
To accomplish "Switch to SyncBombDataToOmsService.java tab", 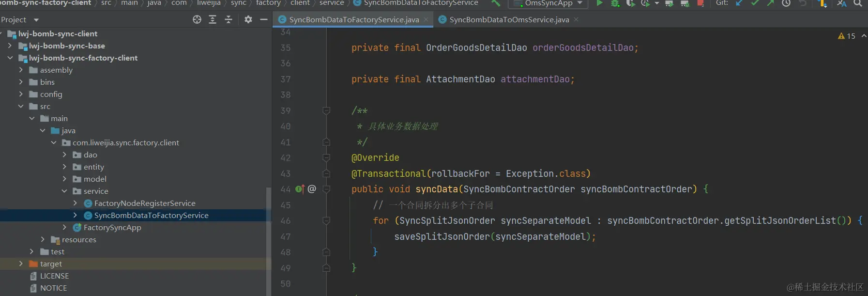I will (509, 20).
